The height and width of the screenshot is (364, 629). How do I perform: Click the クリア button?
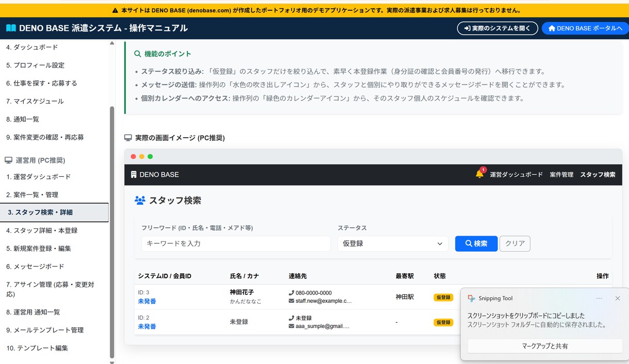(515, 243)
